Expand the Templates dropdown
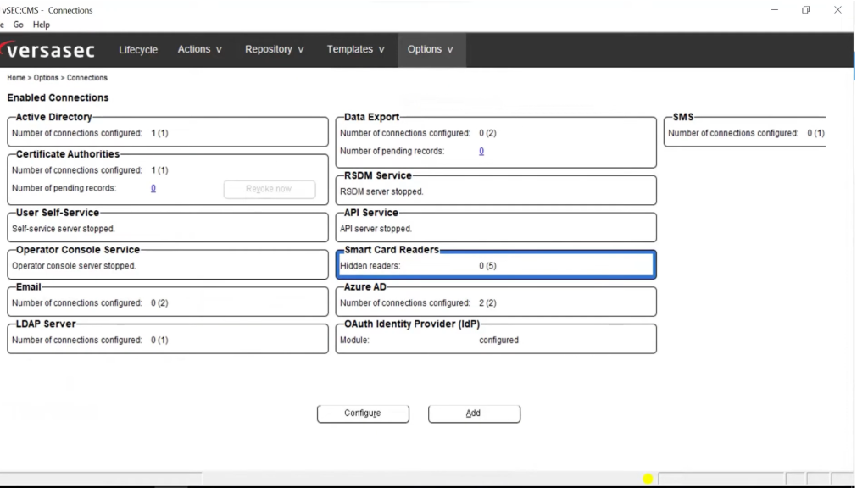 [355, 49]
